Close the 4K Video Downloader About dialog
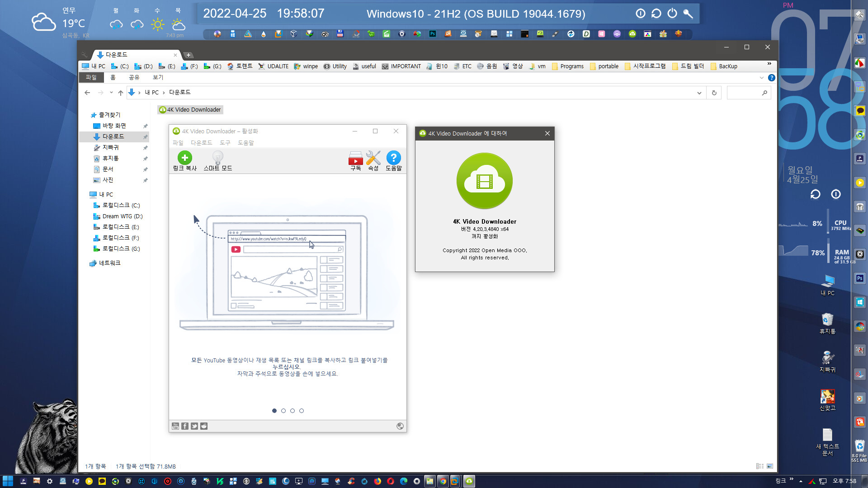Viewport: 868px width, 488px height. pyautogui.click(x=547, y=133)
